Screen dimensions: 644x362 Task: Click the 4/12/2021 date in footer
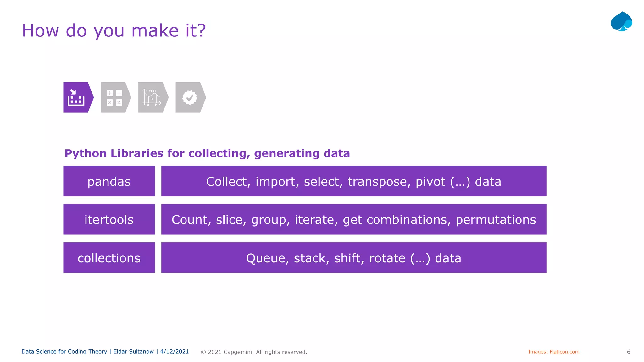[x=175, y=351]
